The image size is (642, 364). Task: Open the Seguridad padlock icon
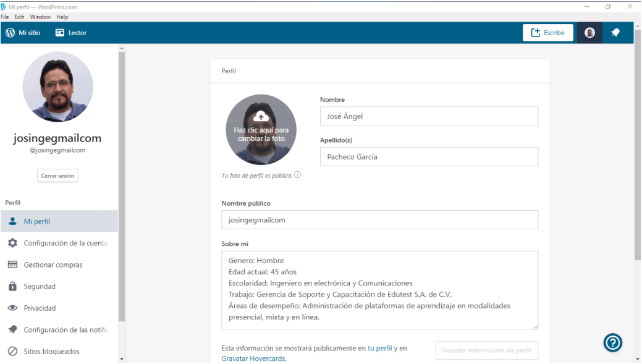pos(11,286)
